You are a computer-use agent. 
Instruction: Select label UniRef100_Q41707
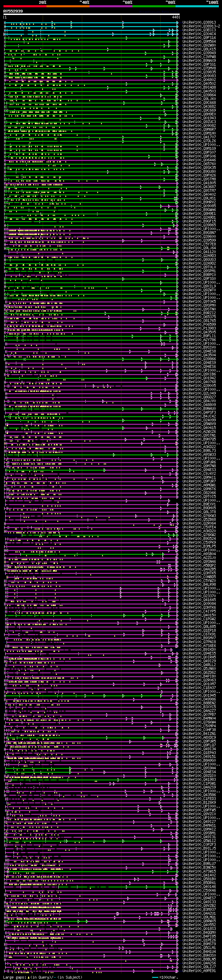(199, 137)
